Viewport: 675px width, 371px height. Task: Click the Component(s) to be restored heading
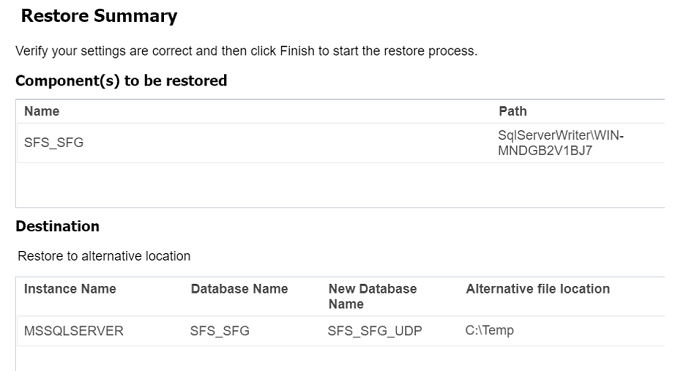(121, 80)
